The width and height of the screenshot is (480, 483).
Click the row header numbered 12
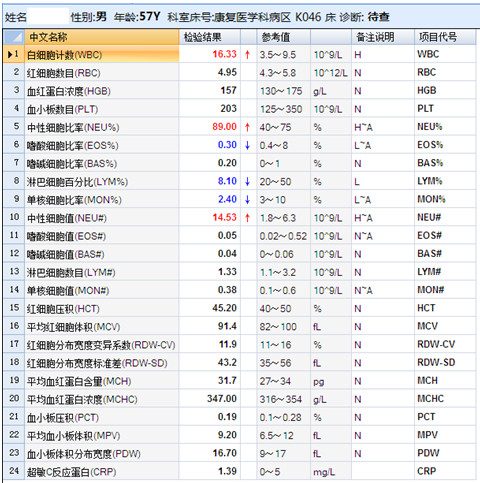(14, 253)
